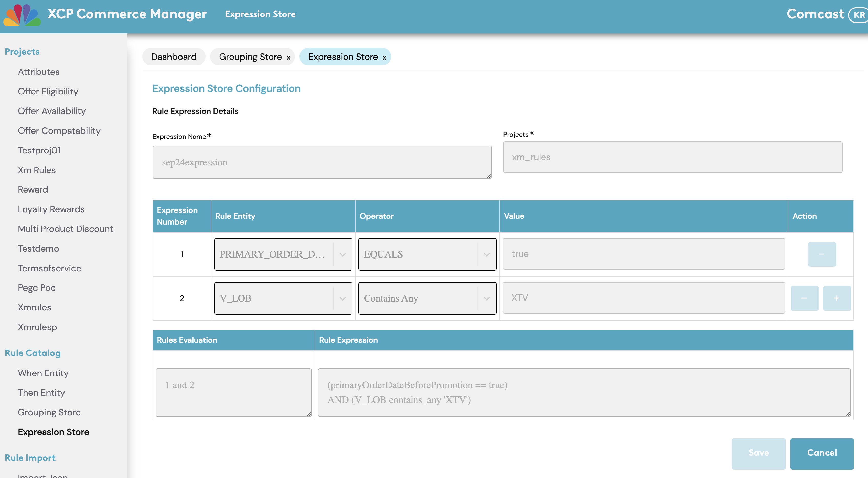Image resolution: width=868 pixels, height=478 pixels.
Task: Click the NBC peacock logo icon
Action: click(x=22, y=15)
